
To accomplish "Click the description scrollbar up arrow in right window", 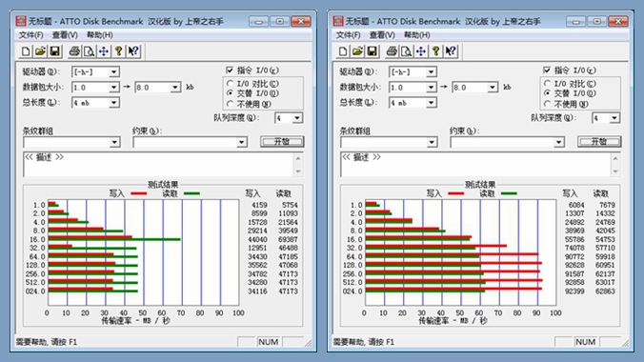I will [615, 158].
